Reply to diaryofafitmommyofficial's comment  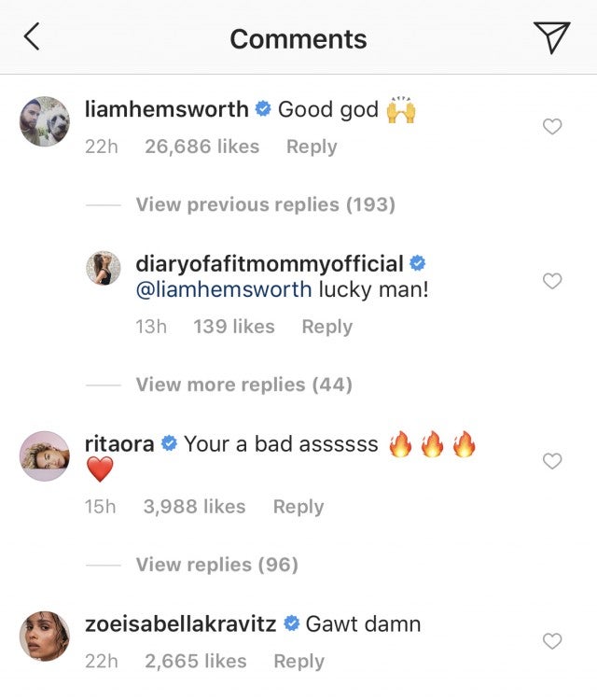326,327
